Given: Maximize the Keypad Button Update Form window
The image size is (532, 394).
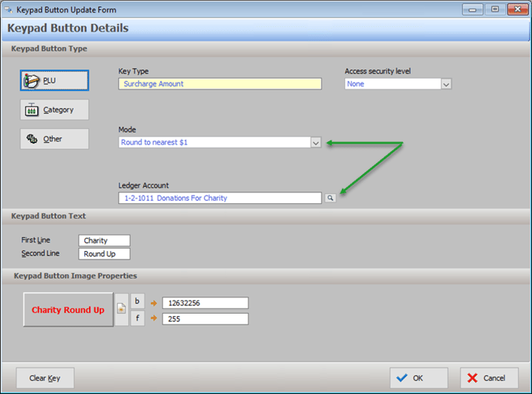Looking at the screenshot, I should (x=495, y=9).
